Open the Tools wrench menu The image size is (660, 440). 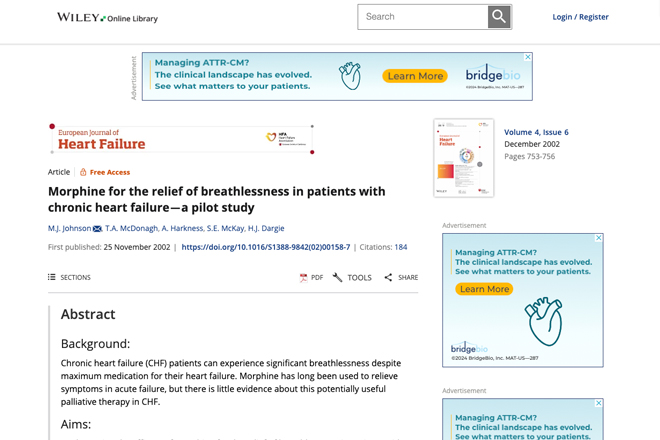click(337, 277)
